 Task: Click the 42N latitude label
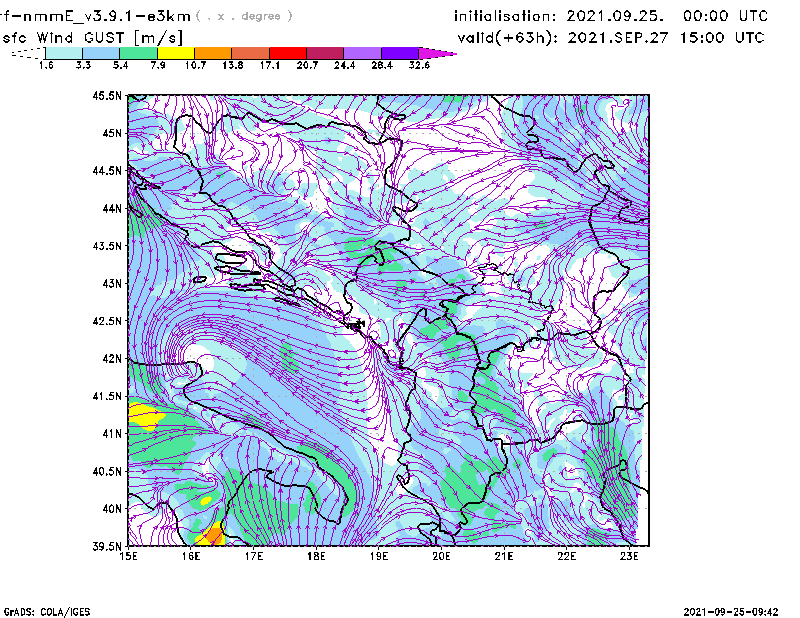[x=112, y=358]
